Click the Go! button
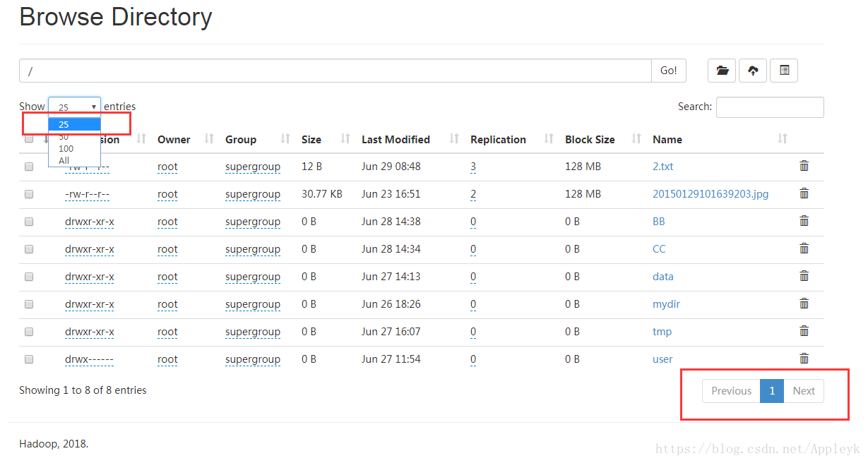Screen dimensions: 868x463 coord(668,71)
